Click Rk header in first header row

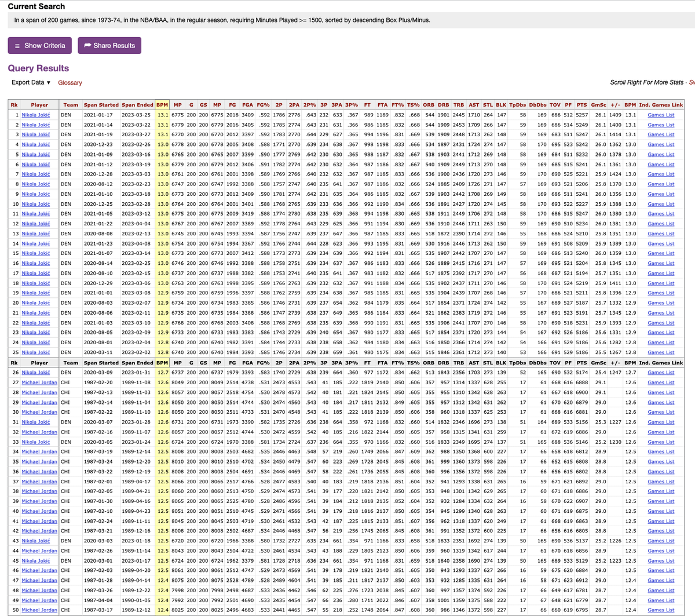pyautogui.click(x=14, y=105)
